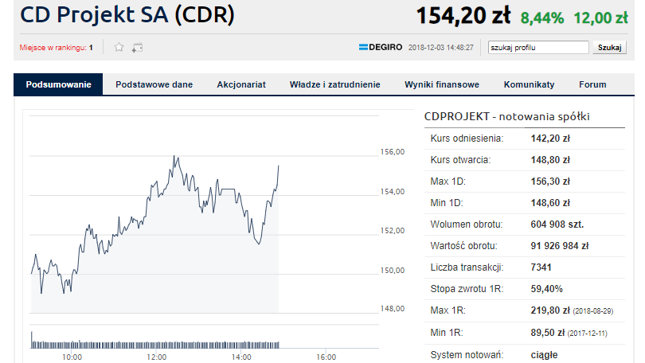Click the Miejsce w rankingu link

click(56, 47)
